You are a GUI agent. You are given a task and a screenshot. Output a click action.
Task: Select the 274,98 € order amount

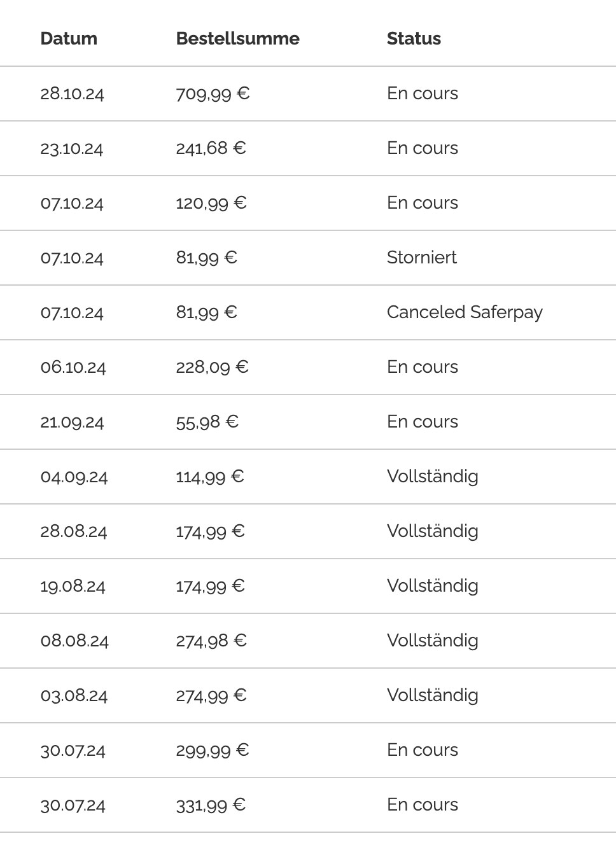coord(211,641)
